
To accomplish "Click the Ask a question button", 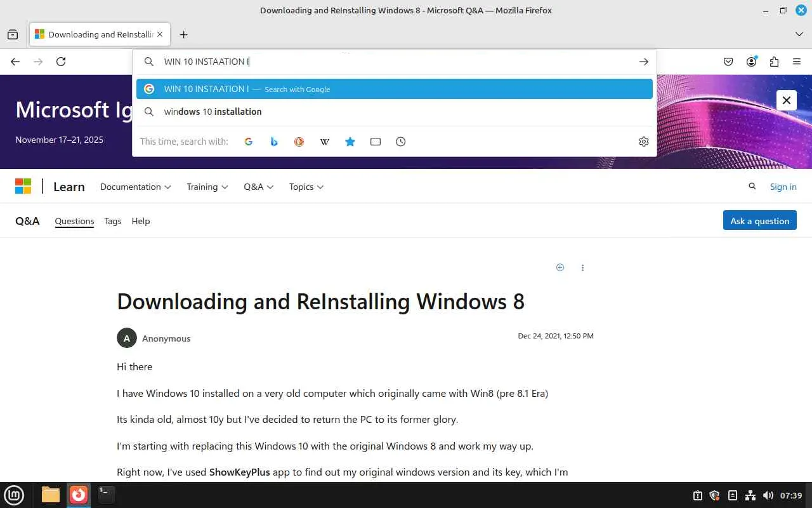I will tap(760, 220).
